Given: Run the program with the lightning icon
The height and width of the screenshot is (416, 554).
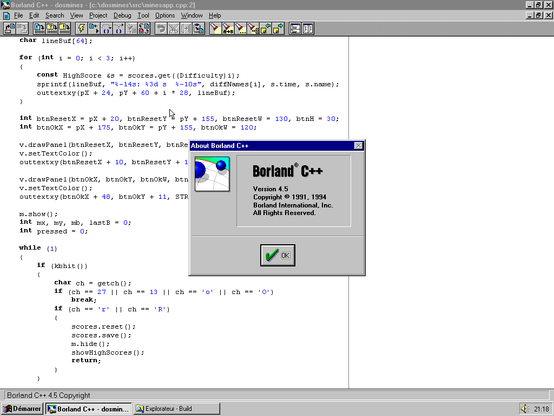Looking at the screenshot, I should [x=81, y=28].
